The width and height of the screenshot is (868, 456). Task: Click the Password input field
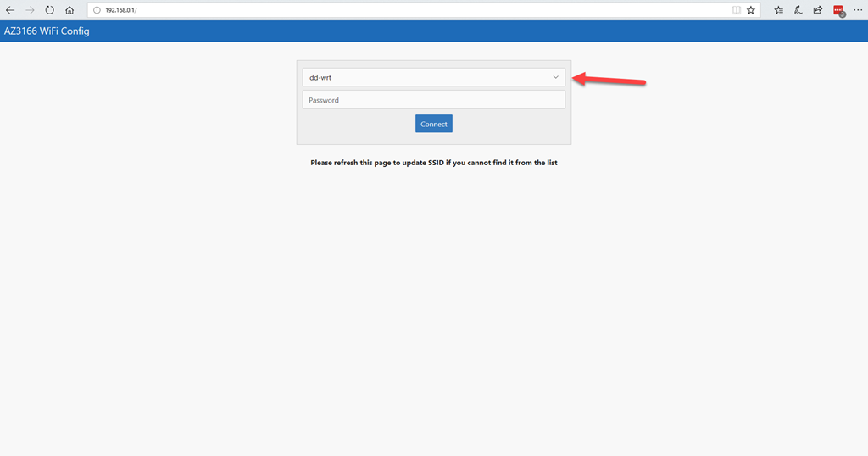click(x=434, y=100)
